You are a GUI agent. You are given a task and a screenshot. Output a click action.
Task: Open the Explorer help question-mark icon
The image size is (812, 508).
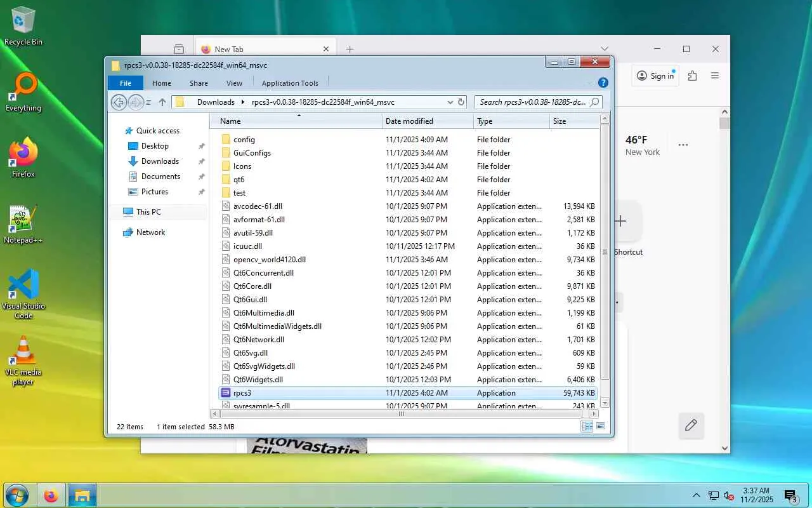603,83
